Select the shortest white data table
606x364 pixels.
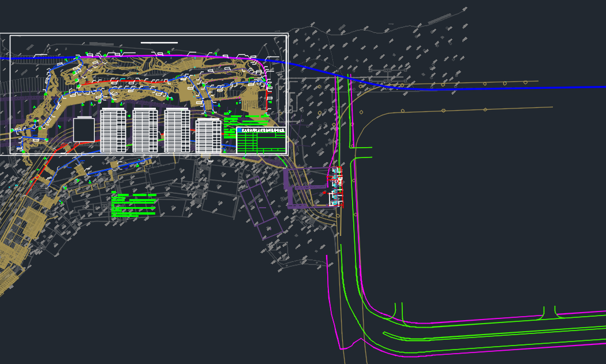coord(208,136)
